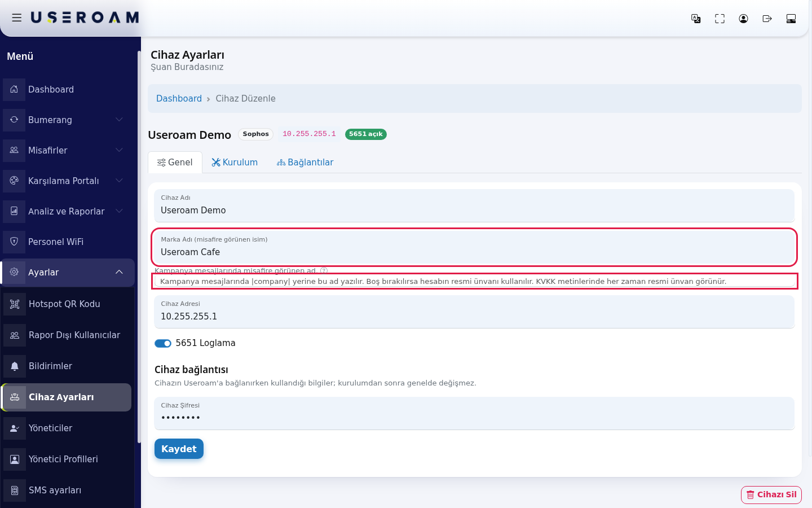Click the Cihaz Adı input field
Screen dimensions: 812x508
(x=474, y=205)
